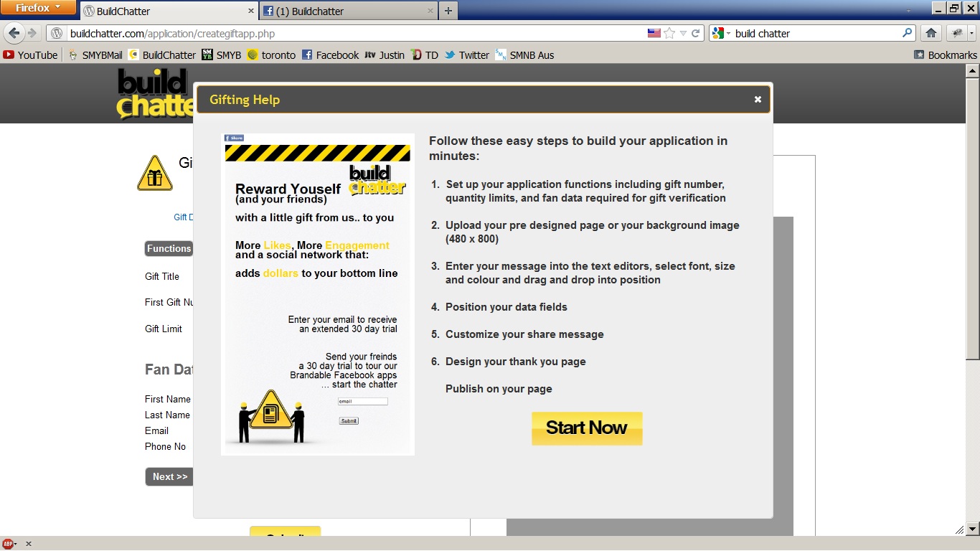Image resolution: width=980 pixels, height=551 pixels.
Task: Switch to the (1) Buildchatter Facebook tab
Action: tap(349, 11)
